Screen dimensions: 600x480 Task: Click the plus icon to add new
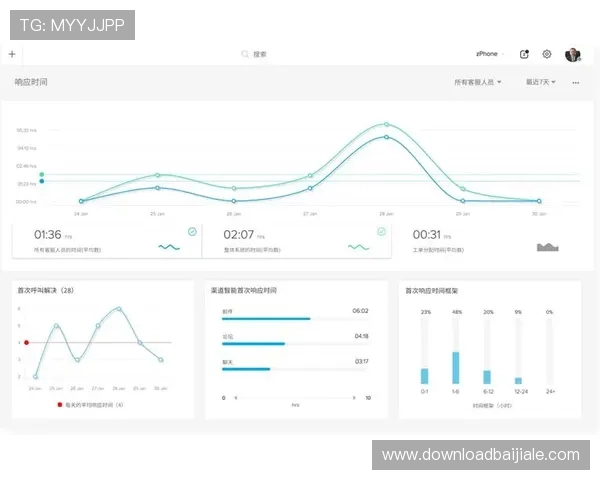click(12, 54)
